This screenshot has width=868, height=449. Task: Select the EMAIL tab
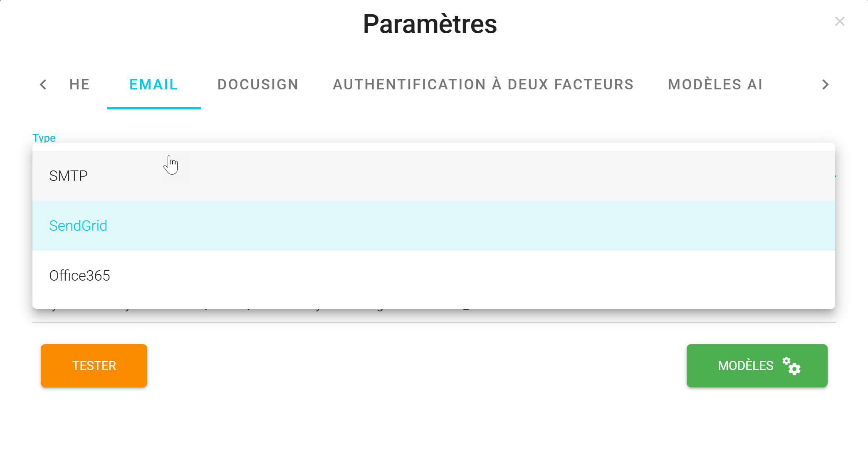pos(153,84)
